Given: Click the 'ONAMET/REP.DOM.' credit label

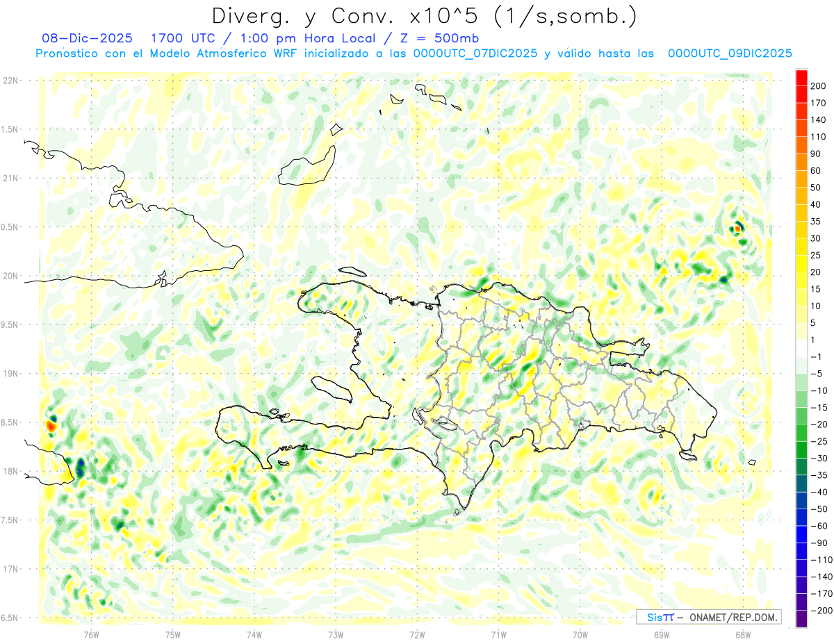Looking at the screenshot, I should point(733,617).
